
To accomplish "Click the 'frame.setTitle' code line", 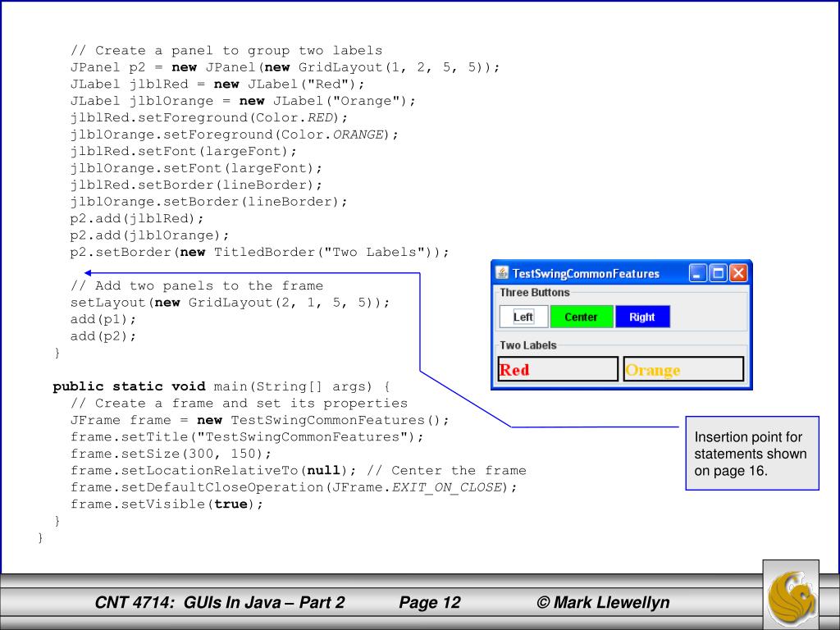I will tap(246, 437).
